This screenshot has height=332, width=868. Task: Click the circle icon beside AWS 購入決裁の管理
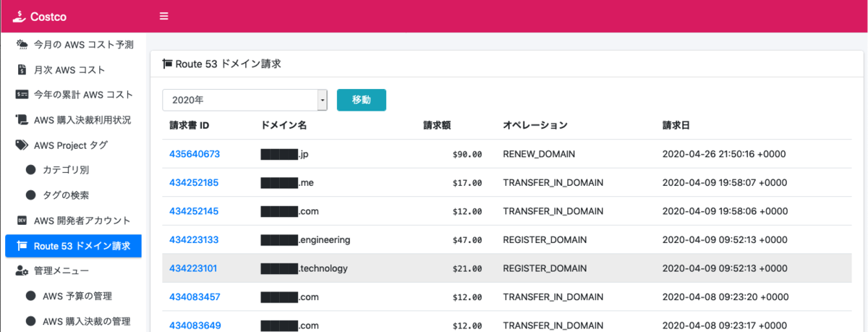point(31,321)
